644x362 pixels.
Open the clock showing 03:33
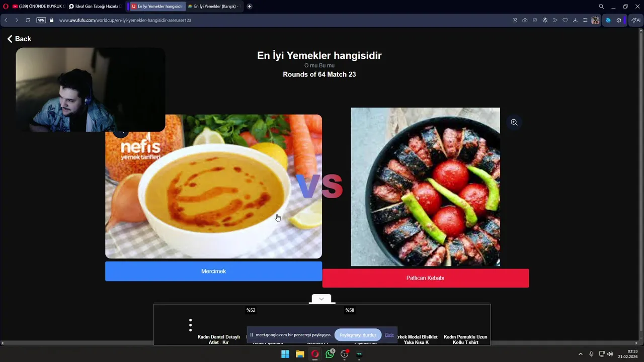tap(629, 354)
